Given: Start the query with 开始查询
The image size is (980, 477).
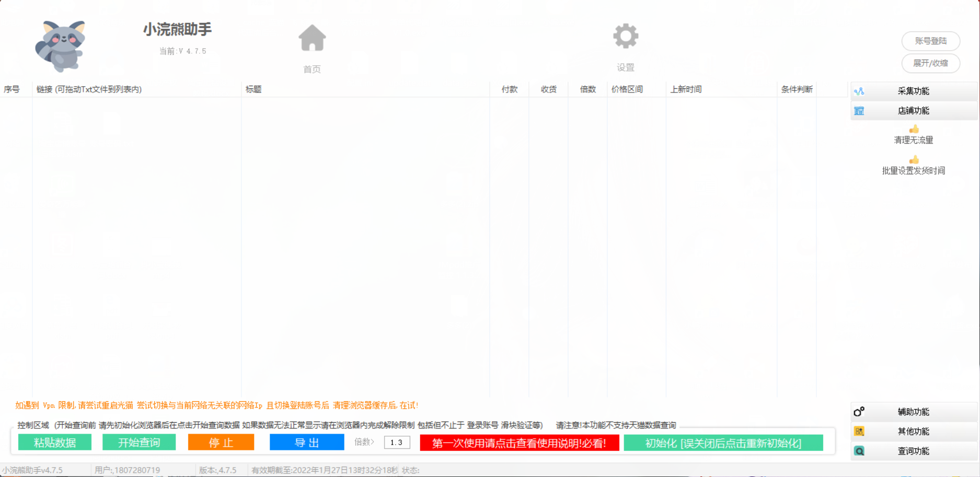Looking at the screenshot, I should point(139,443).
